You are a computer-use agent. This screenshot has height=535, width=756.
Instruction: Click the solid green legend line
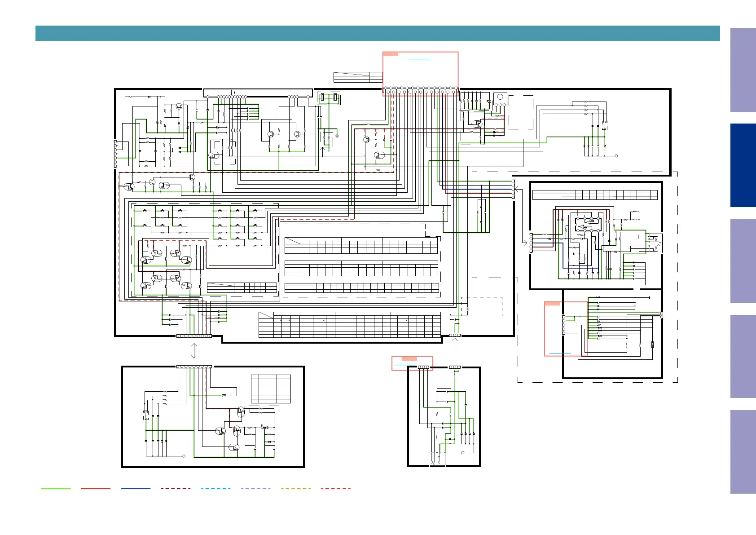click(x=56, y=489)
